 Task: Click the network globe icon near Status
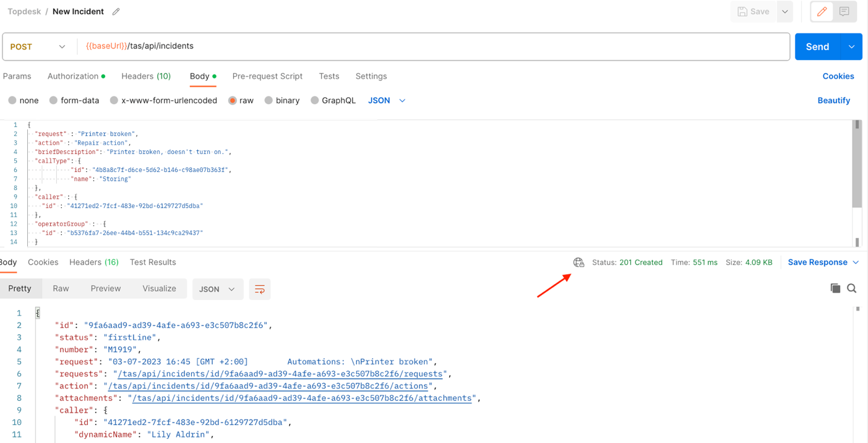pos(578,262)
